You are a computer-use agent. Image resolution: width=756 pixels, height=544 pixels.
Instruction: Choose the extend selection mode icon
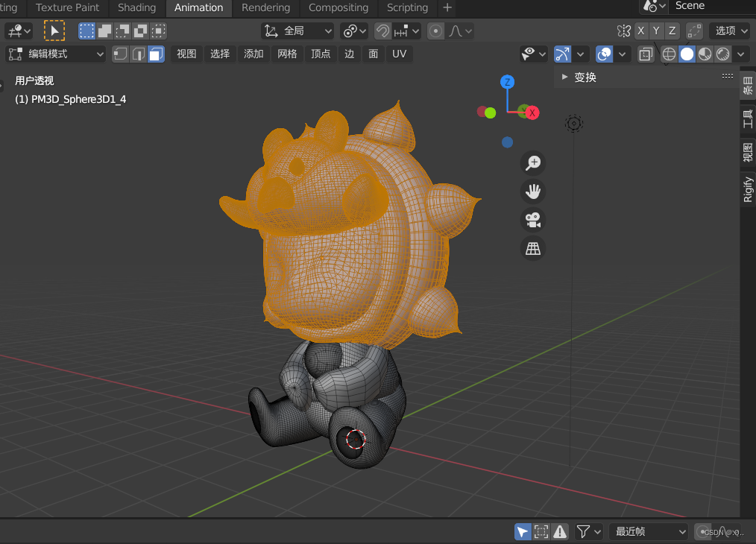click(104, 31)
